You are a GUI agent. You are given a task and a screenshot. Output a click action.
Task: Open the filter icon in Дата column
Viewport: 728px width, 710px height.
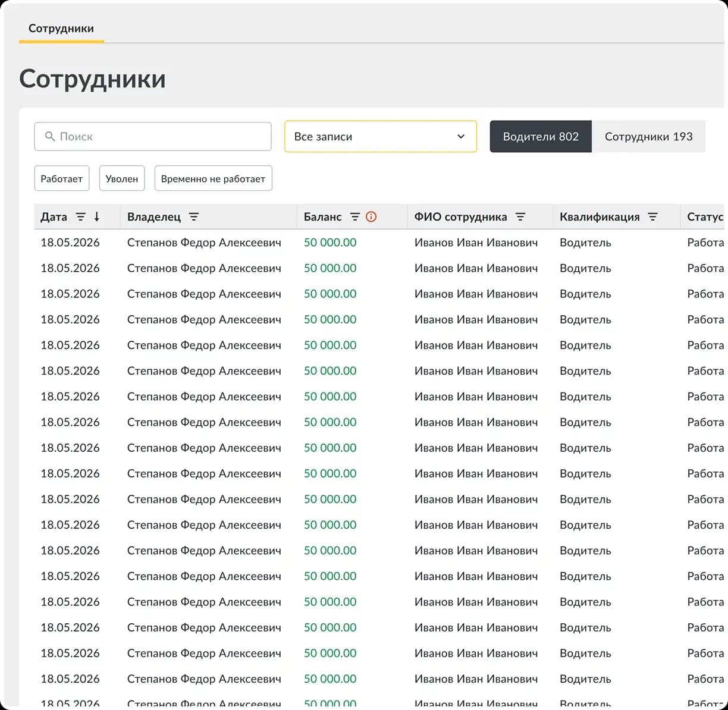pos(81,217)
